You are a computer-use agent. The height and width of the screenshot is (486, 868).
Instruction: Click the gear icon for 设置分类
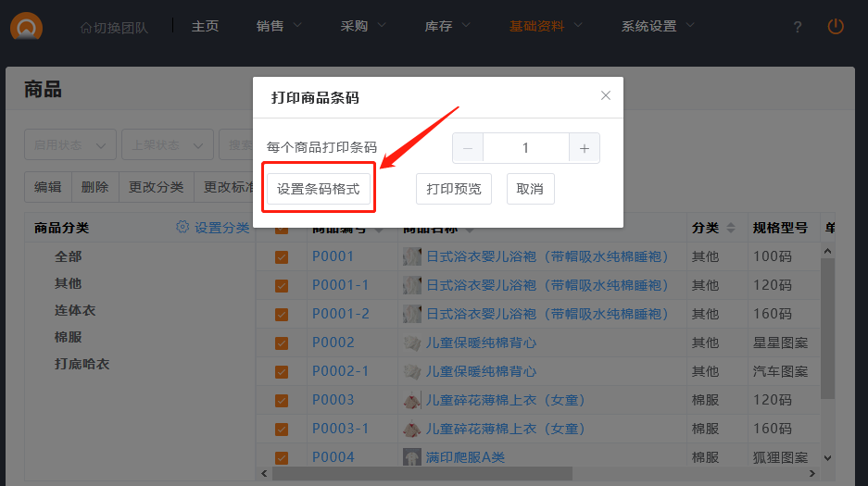click(182, 228)
